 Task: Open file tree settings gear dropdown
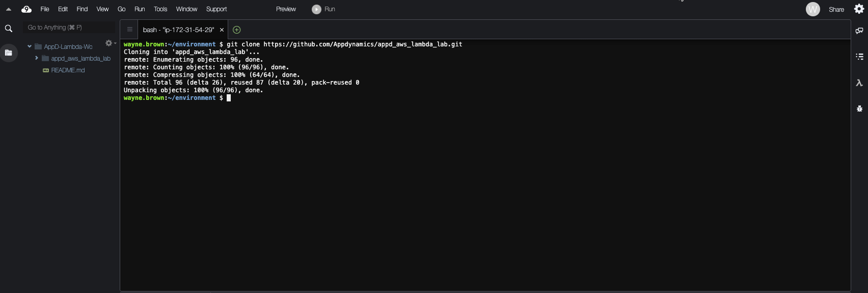coord(110,43)
